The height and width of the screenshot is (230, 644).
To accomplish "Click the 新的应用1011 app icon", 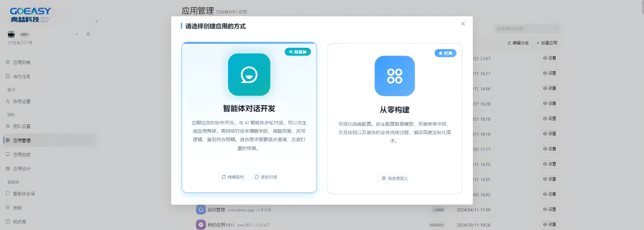I will pos(200,225).
